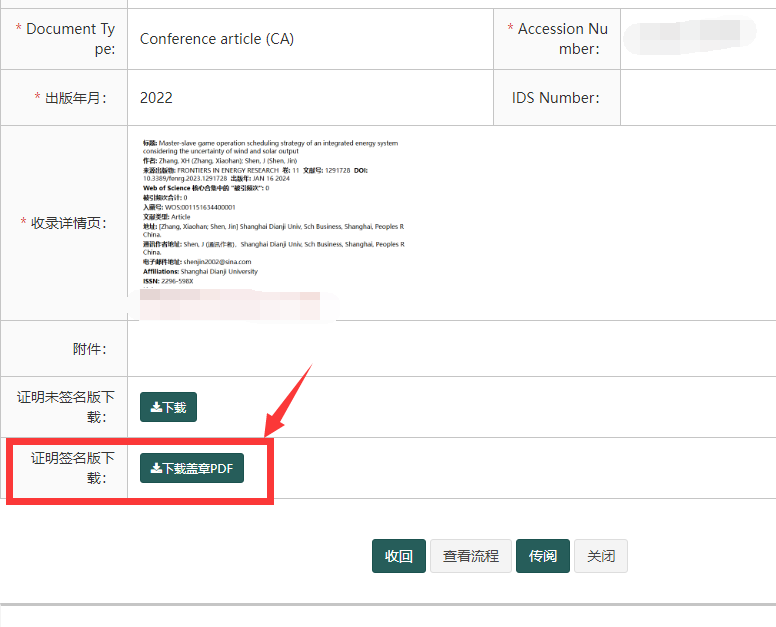The width and height of the screenshot is (776, 627).
Task: Click the empty 附件 attachment area
Action: [450, 349]
